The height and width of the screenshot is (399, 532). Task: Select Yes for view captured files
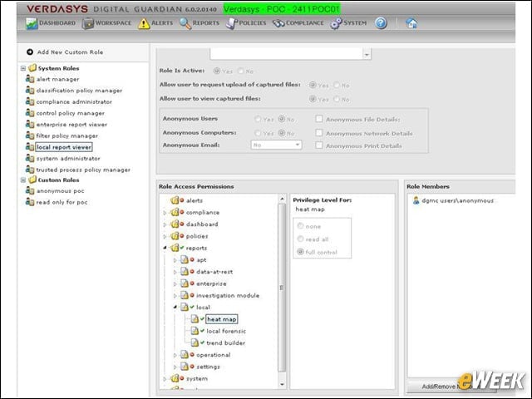(313, 99)
